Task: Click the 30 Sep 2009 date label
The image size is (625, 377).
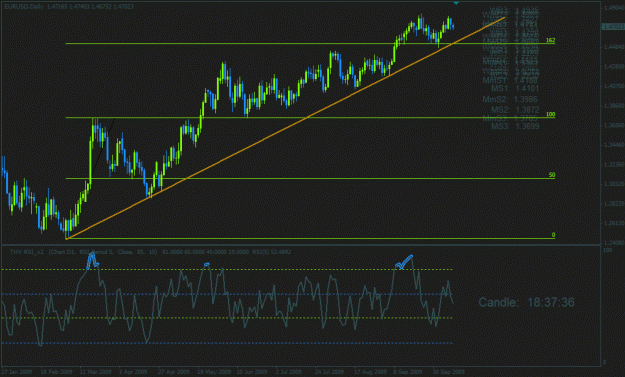Action: point(449,372)
